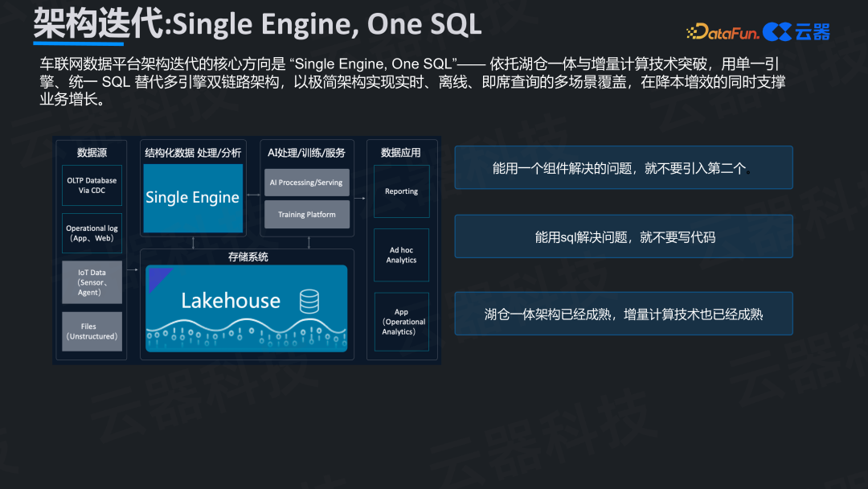Expand the 数据源 column header

(91, 153)
